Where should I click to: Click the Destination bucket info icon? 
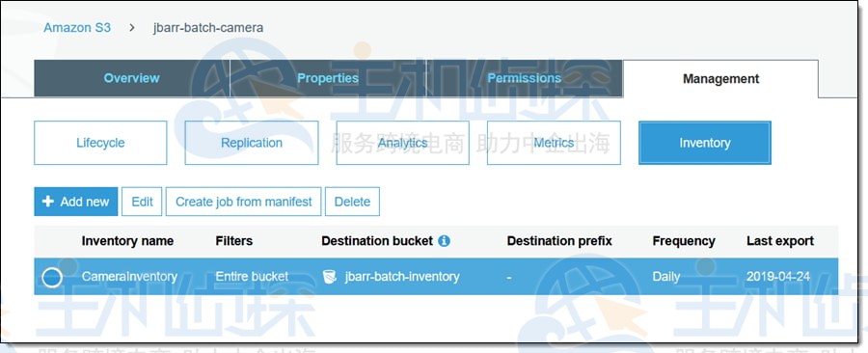[444, 241]
